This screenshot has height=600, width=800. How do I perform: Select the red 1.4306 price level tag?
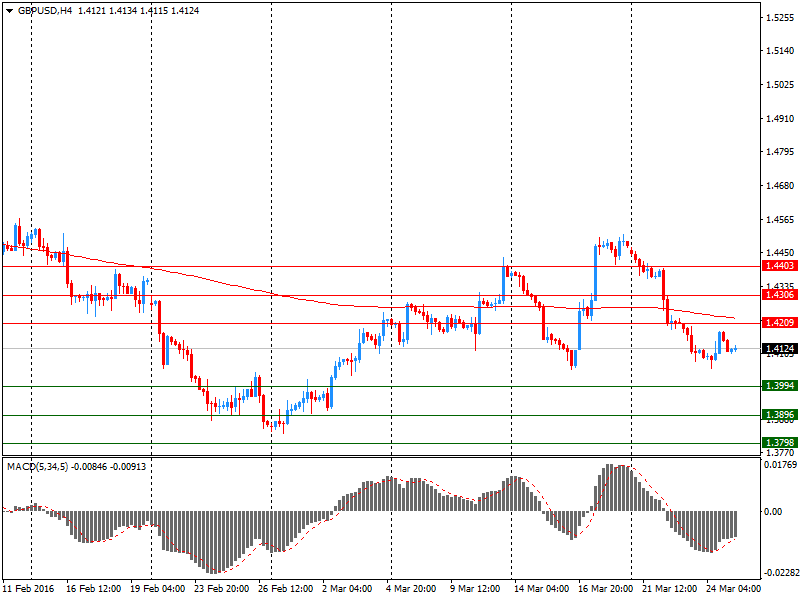point(779,295)
